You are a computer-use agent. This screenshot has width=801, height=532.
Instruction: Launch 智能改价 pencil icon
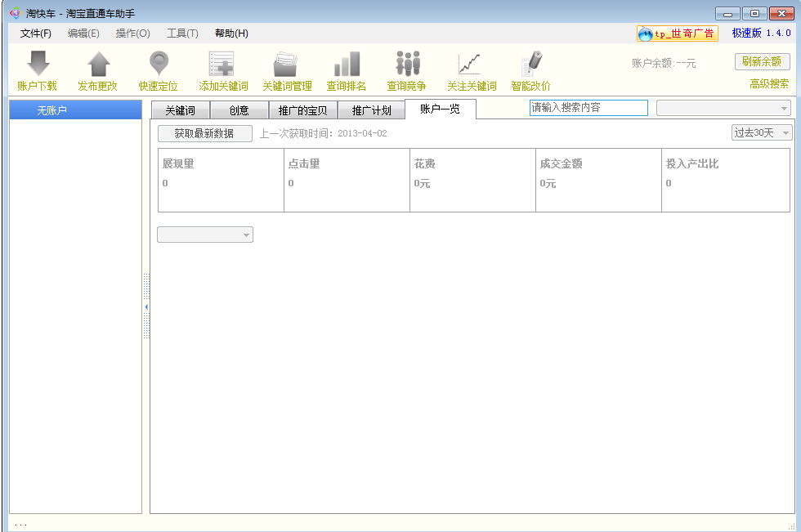(531, 64)
